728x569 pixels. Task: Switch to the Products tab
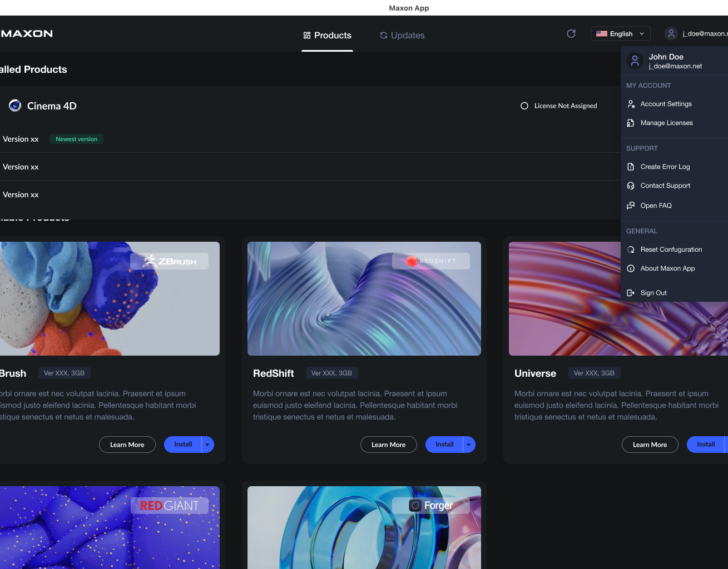click(x=327, y=36)
